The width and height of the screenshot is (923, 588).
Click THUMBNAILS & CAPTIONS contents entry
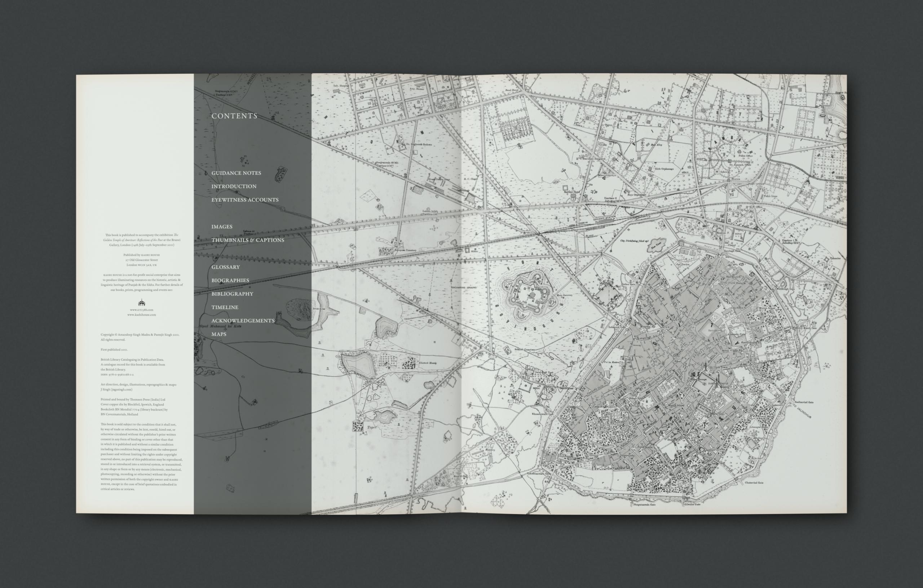click(x=248, y=240)
